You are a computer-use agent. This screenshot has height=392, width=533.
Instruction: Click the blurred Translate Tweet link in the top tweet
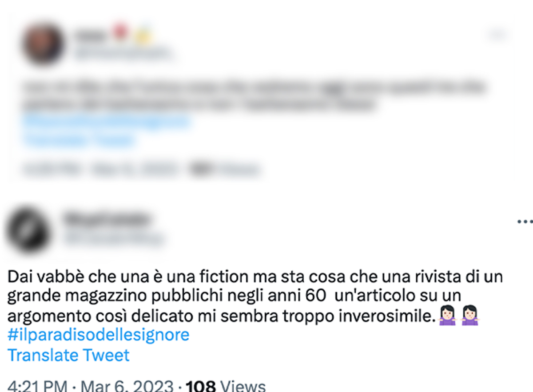(79, 140)
